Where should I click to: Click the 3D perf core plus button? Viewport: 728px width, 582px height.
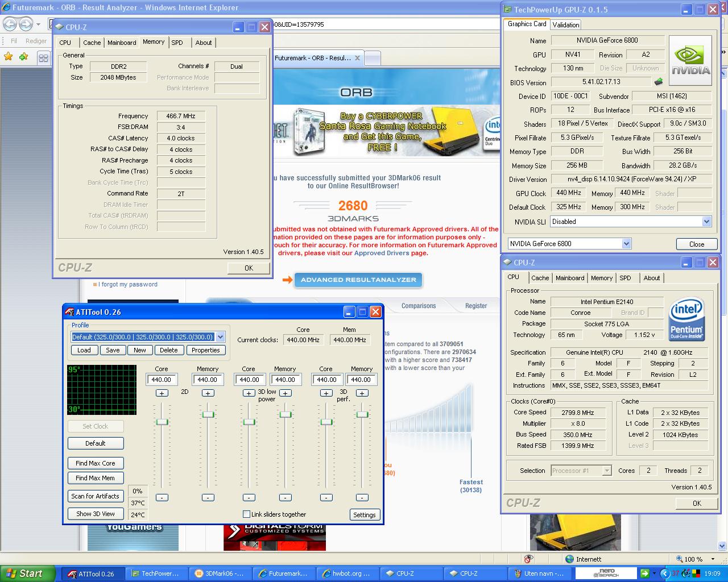[326, 393]
